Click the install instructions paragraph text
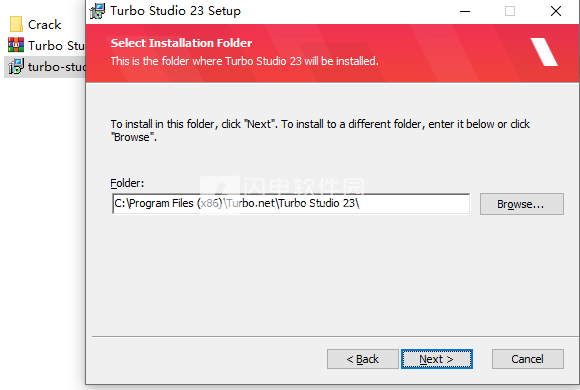580x390 pixels. click(x=320, y=130)
